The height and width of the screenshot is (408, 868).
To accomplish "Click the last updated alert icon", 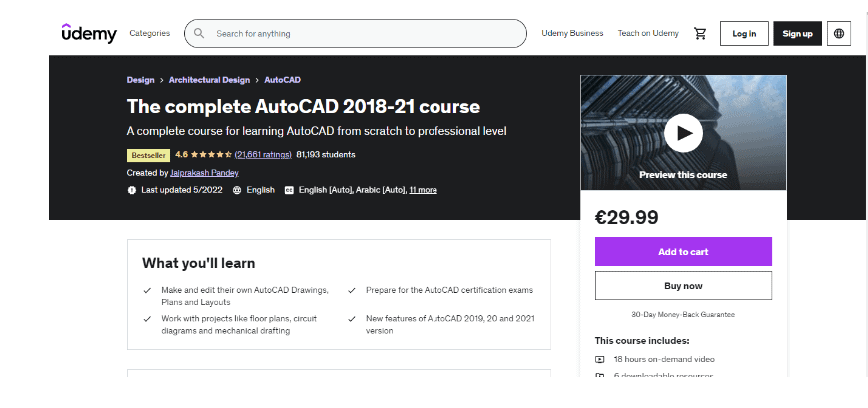I will (x=131, y=190).
